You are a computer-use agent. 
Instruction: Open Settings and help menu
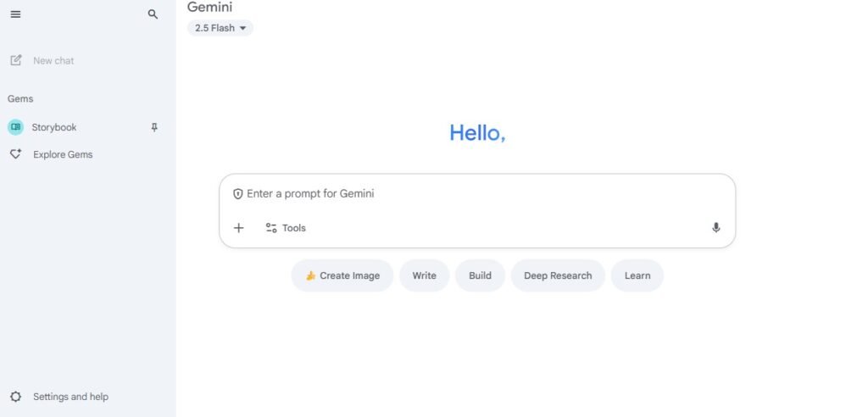click(x=70, y=397)
